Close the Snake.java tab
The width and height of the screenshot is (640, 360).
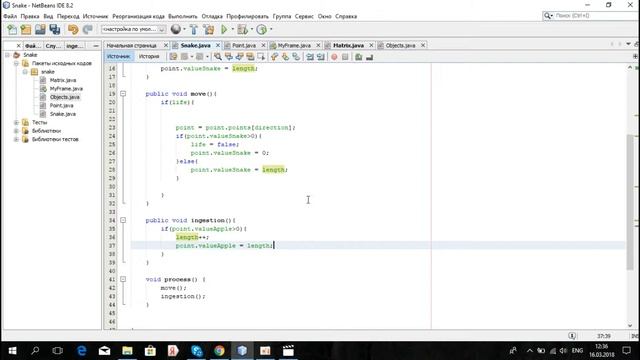(x=218, y=45)
